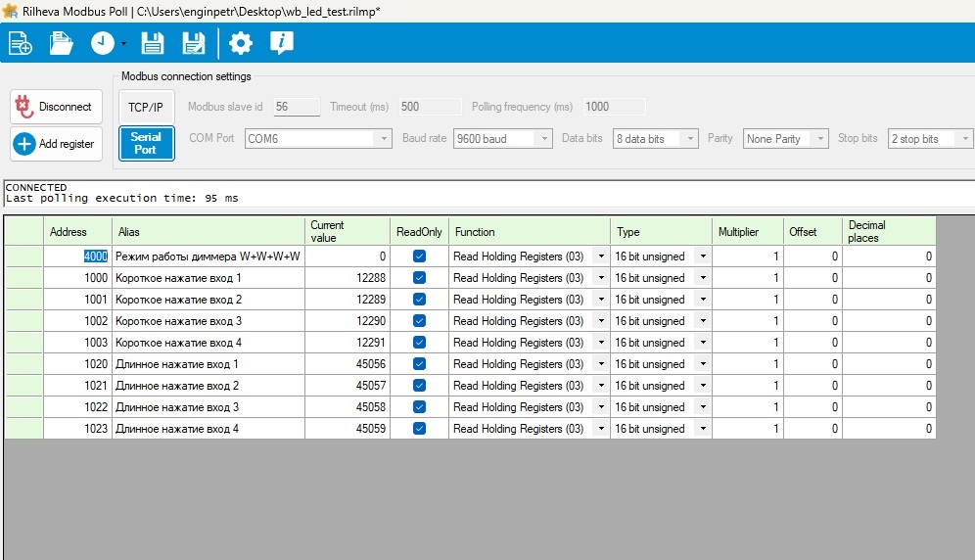Expand the arrow beside the clock icon
The height and width of the screenshot is (560, 975).
(124, 44)
